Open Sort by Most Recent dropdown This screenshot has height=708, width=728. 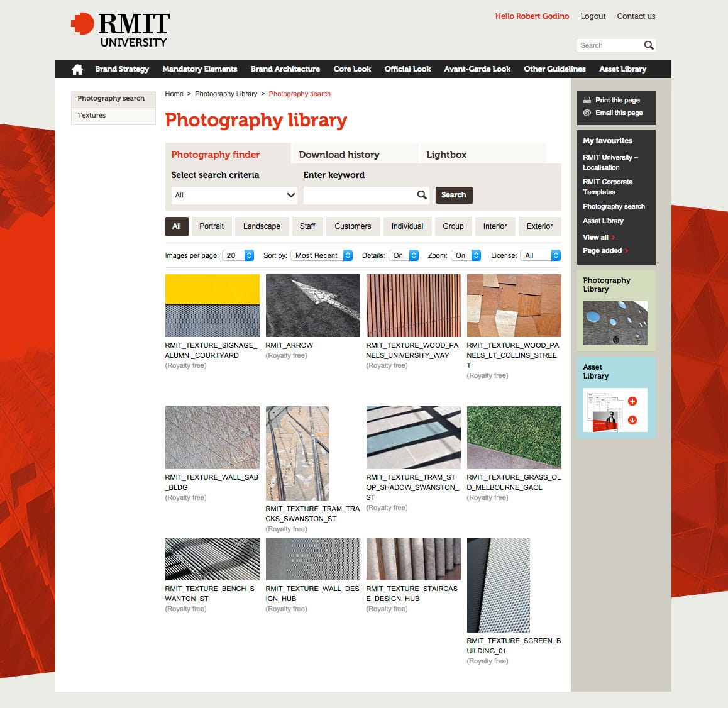pos(321,255)
